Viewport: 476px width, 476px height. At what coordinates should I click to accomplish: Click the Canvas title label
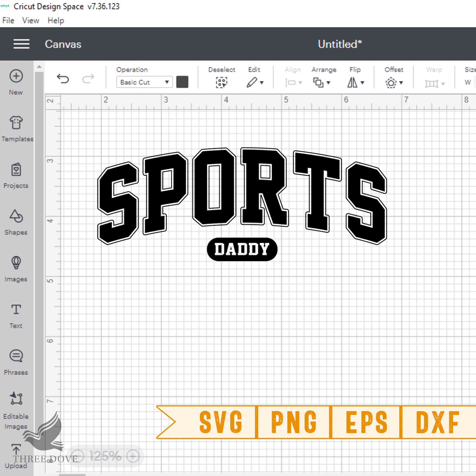pyautogui.click(x=63, y=44)
